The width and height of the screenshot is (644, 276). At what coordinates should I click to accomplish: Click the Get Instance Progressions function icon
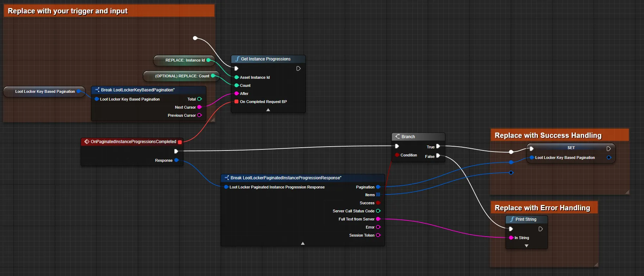(x=238, y=59)
